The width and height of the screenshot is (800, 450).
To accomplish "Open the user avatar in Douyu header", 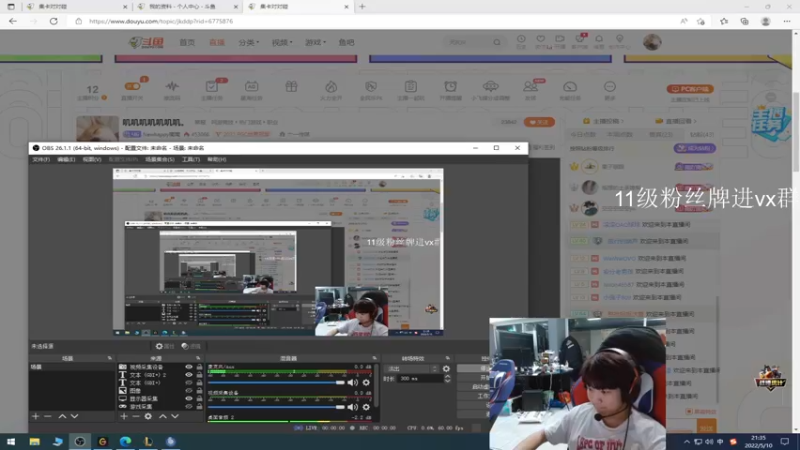I will point(652,42).
